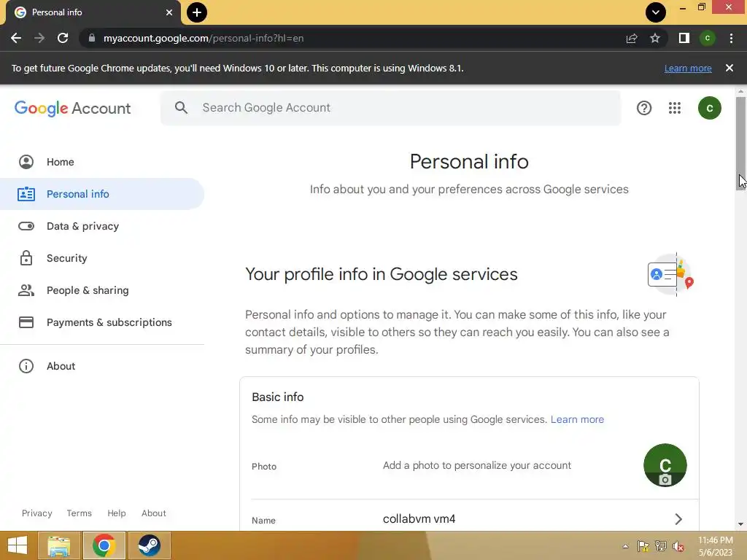This screenshot has height=560, width=747.
Task: Click the People & sharing group icon
Action: 26,290
